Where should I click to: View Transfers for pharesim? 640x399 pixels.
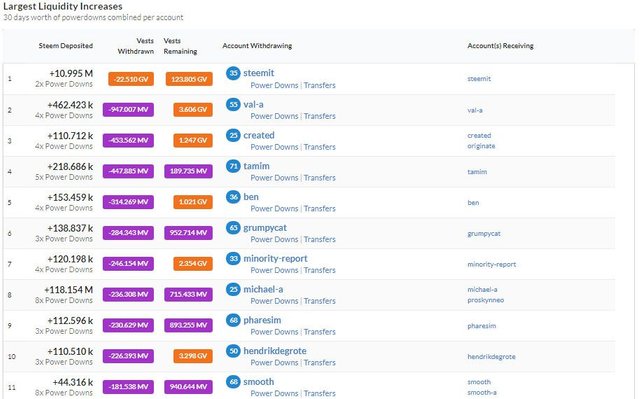point(320,332)
